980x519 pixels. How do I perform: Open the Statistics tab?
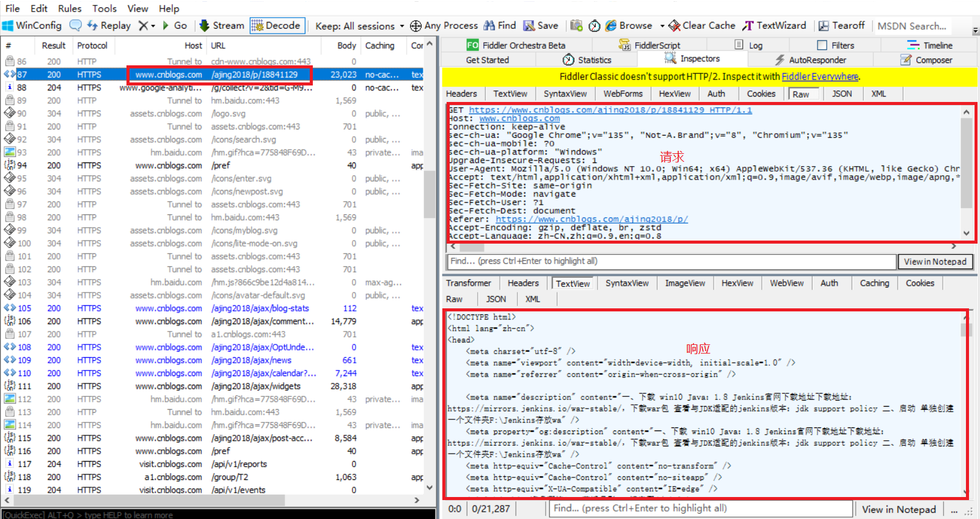coord(587,60)
